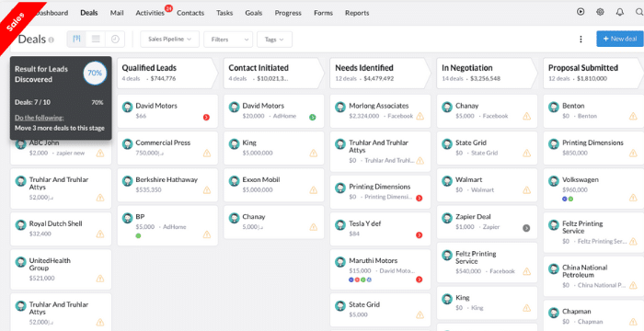644x331 pixels.
Task: Click warning icon on Walmart card
Action: click(x=526, y=190)
